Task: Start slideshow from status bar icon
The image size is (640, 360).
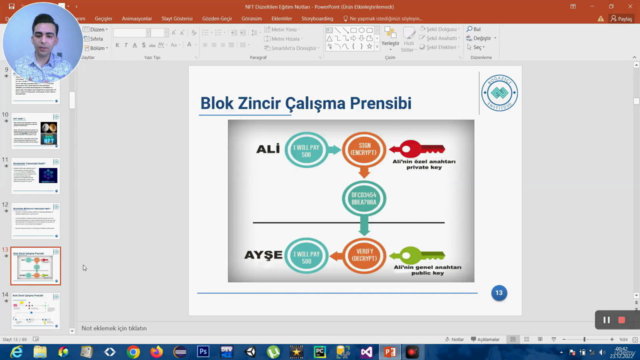Action: click(554, 340)
